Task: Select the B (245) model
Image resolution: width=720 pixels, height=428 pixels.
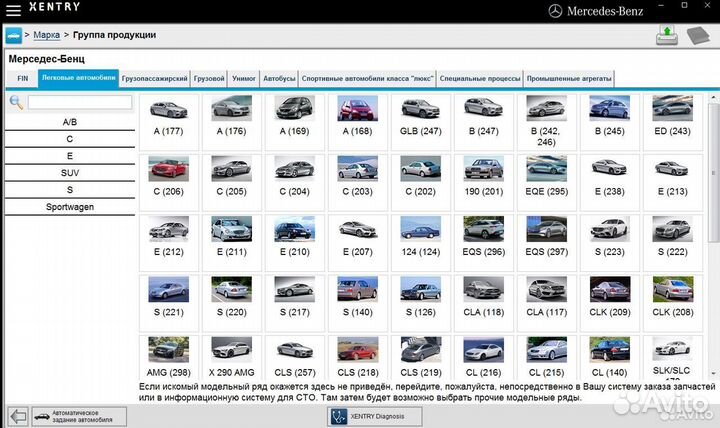Action: [x=609, y=122]
